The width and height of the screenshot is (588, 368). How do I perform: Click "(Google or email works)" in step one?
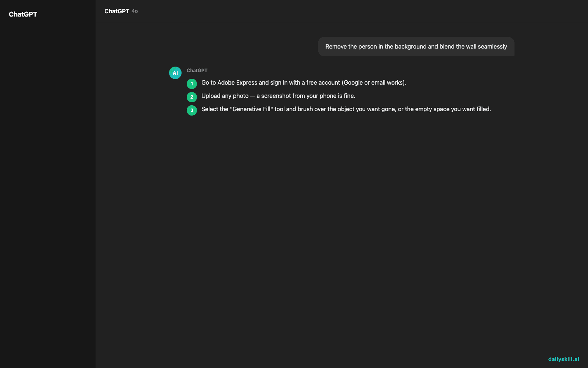tap(373, 82)
